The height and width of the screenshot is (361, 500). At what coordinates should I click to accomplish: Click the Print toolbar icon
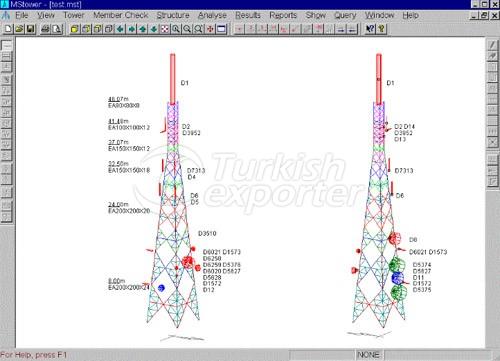click(x=45, y=29)
